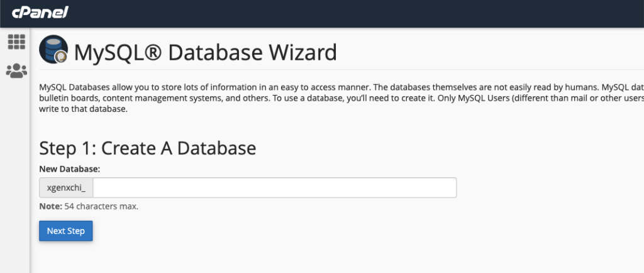The height and width of the screenshot is (273, 644).
Task: Focus the New Database name input field
Action: (274, 188)
